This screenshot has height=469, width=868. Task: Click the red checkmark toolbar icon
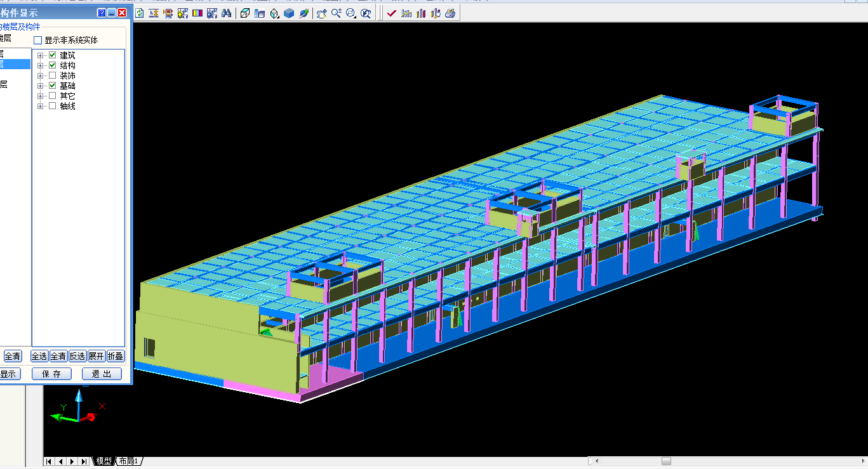tap(391, 13)
